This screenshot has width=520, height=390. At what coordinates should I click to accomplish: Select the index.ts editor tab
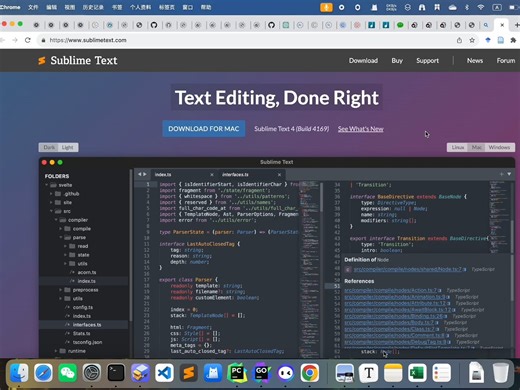click(x=184, y=175)
